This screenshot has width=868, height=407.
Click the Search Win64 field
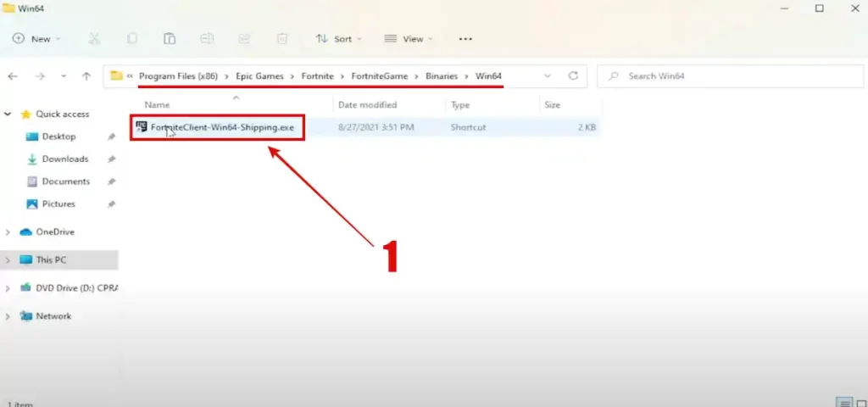click(730, 75)
